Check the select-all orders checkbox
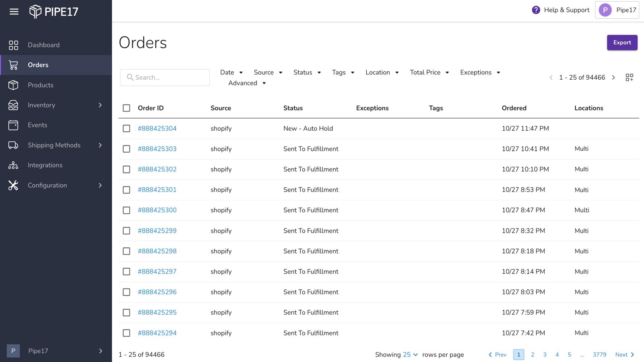644x362 pixels. 126,108
